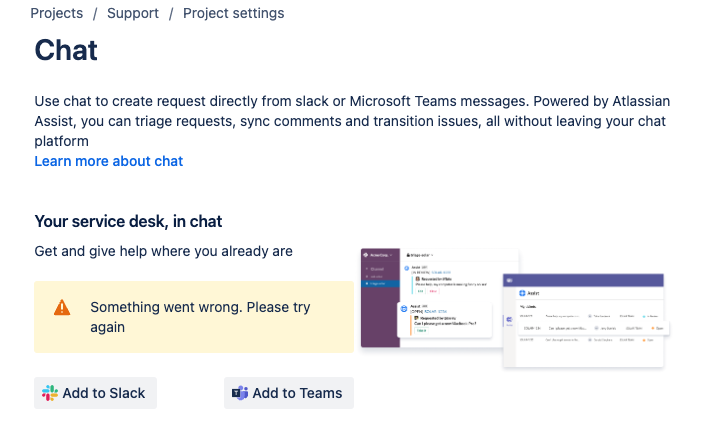The height and width of the screenshot is (436, 722).
Task: Click the Chat page title
Action: tap(66, 50)
